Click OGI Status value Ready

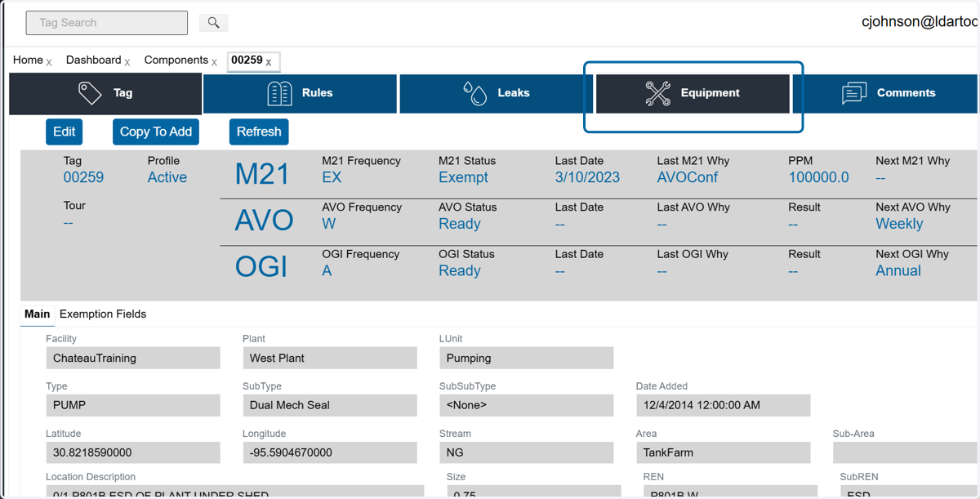pos(460,270)
